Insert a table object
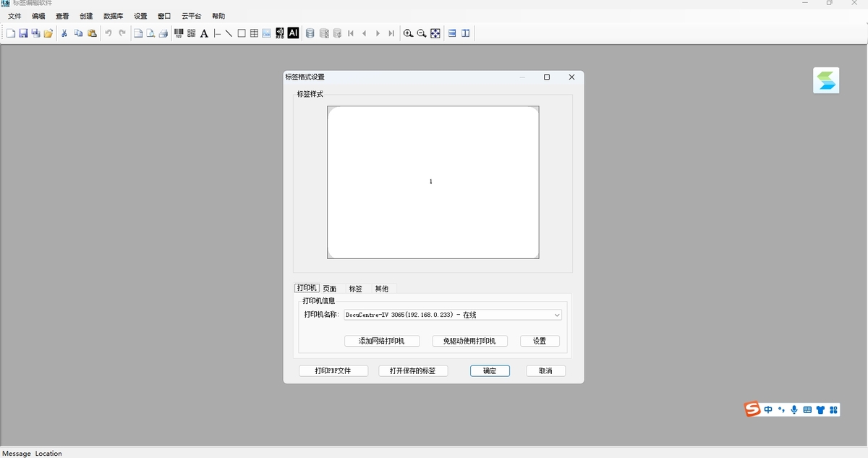Image resolution: width=868 pixels, height=458 pixels. click(x=254, y=33)
